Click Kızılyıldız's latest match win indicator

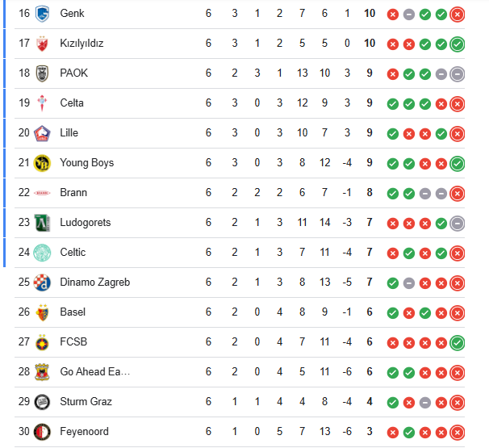[x=458, y=44]
